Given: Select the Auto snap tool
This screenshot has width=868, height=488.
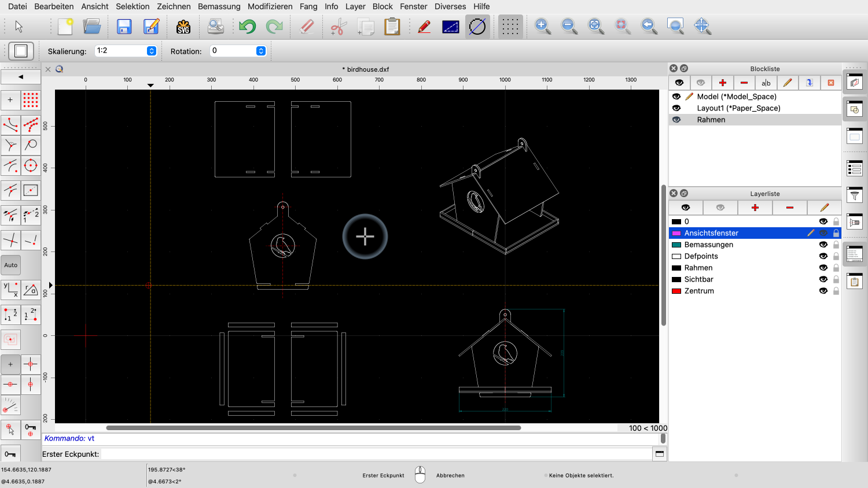Looking at the screenshot, I should (11, 265).
